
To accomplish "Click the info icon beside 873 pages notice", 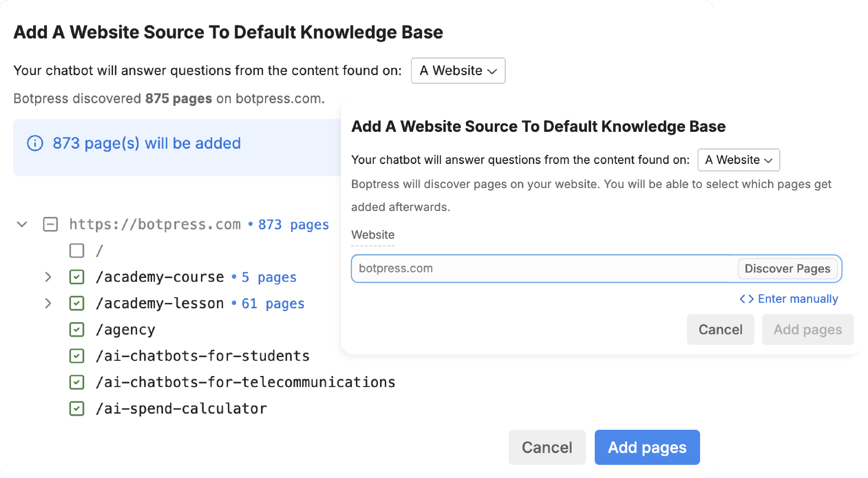I will click(35, 143).
